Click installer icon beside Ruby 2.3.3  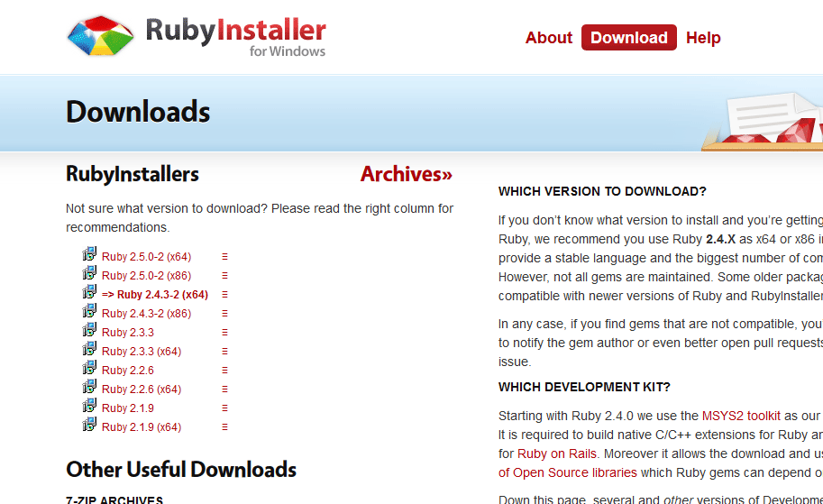[89, 330]
